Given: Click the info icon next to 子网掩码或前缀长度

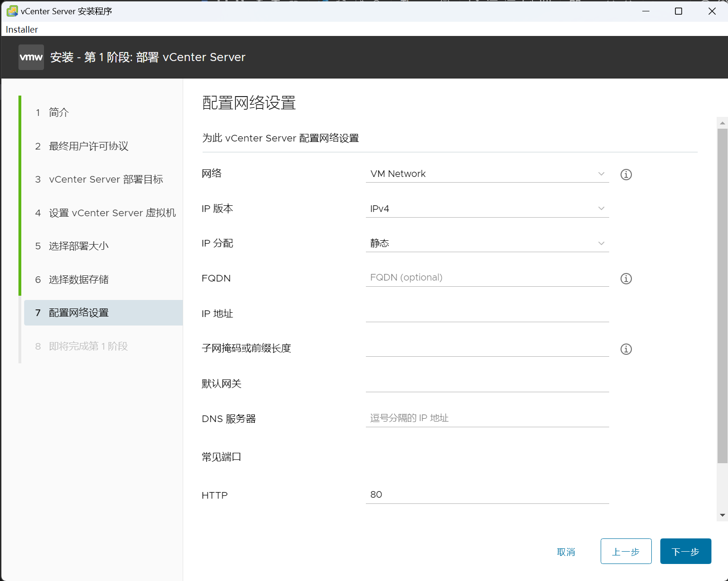Looking at the screenshot, I should click(x=626, y=349).
